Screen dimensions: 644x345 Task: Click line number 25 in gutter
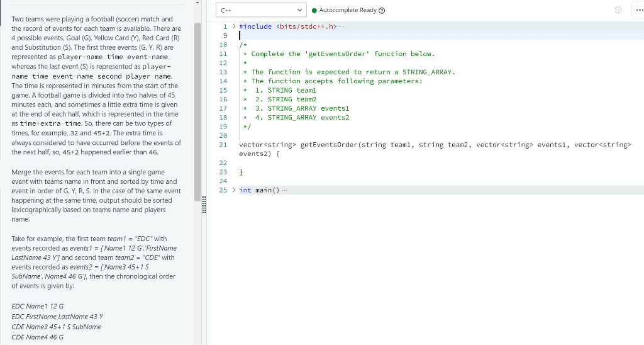click(223, 190)
